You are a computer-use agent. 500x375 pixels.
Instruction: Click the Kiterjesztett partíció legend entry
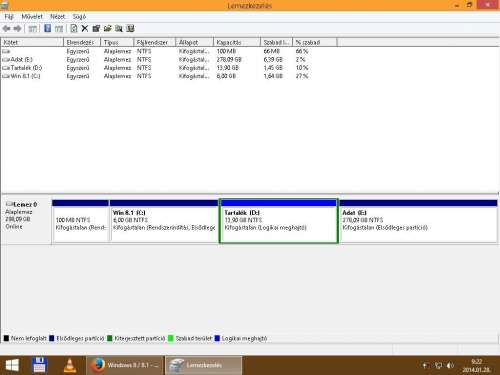136,338
